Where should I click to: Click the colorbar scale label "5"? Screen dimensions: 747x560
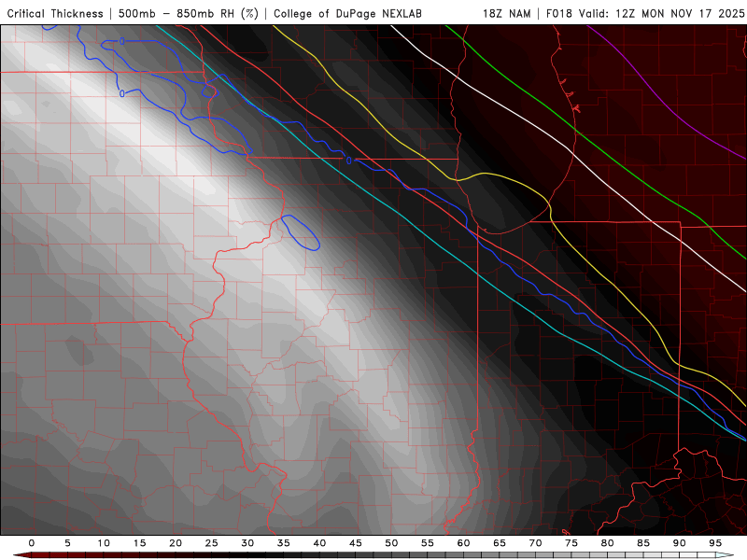coord(67,543)
